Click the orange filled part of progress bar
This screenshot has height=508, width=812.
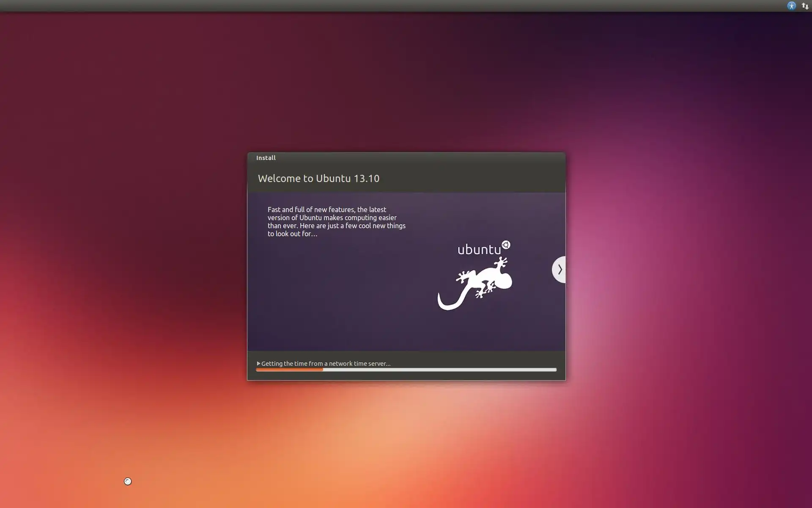289,370
